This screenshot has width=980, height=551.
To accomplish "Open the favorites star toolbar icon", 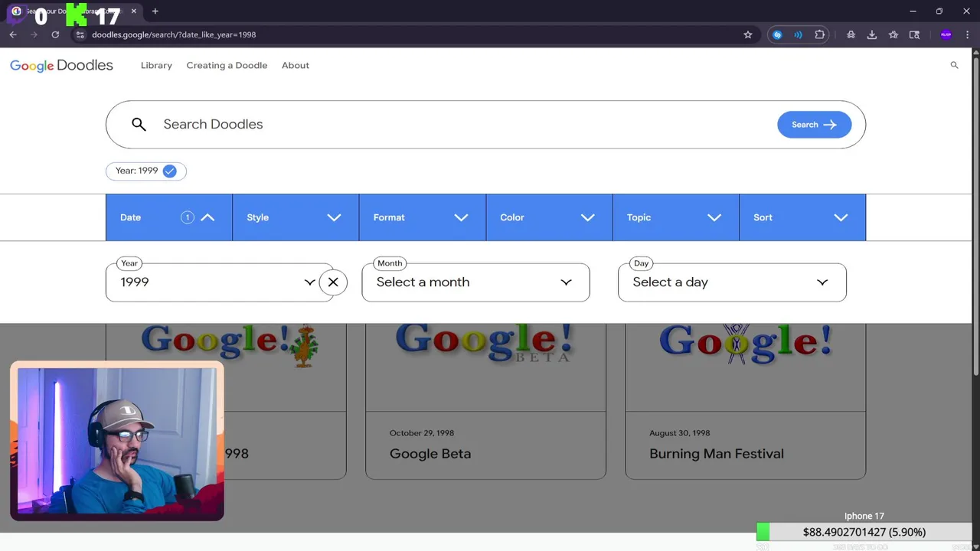I will pyautogui.click(x=893, y=34).
